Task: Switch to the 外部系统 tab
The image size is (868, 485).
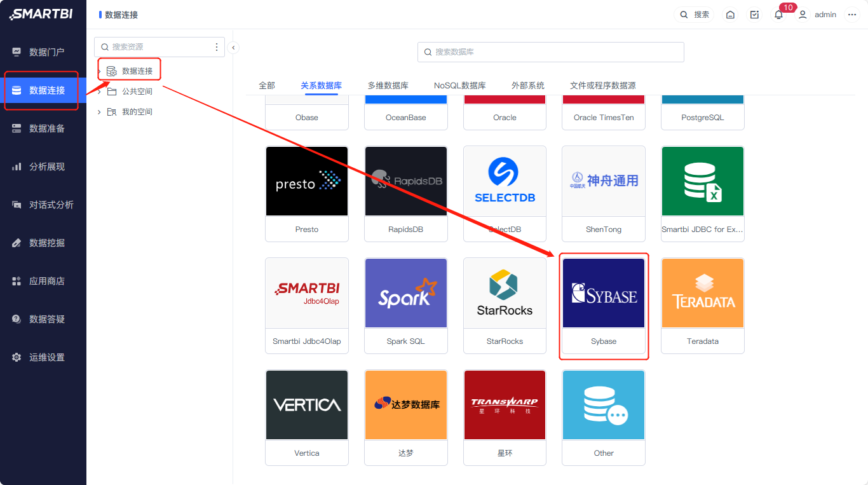Action: click(x=528, y=85)
